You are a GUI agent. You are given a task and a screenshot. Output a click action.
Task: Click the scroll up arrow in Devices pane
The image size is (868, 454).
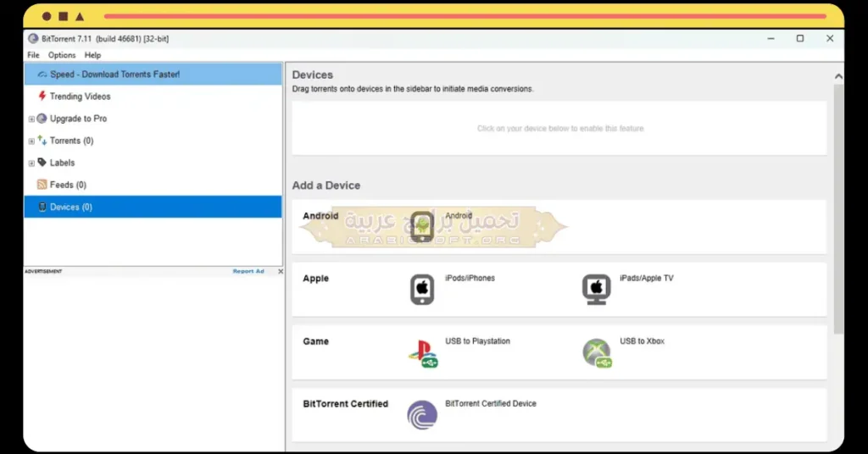[838, 76]
